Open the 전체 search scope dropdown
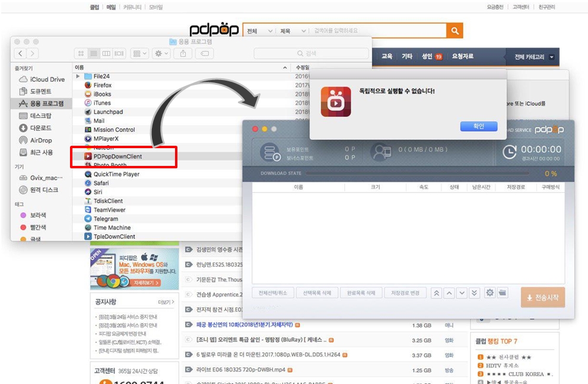This screenshot has width=588, height=384. 259,31
